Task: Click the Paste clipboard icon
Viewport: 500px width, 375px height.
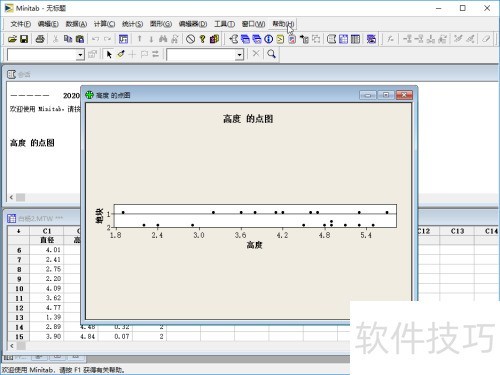Action: [x=80, y=39]
